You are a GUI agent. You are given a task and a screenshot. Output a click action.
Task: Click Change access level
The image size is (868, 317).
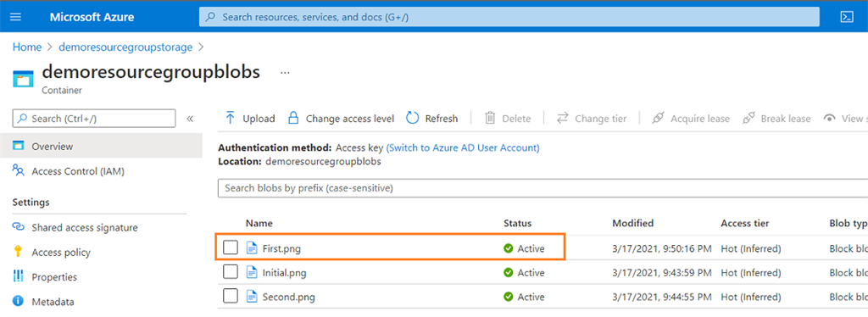(341, 119)
